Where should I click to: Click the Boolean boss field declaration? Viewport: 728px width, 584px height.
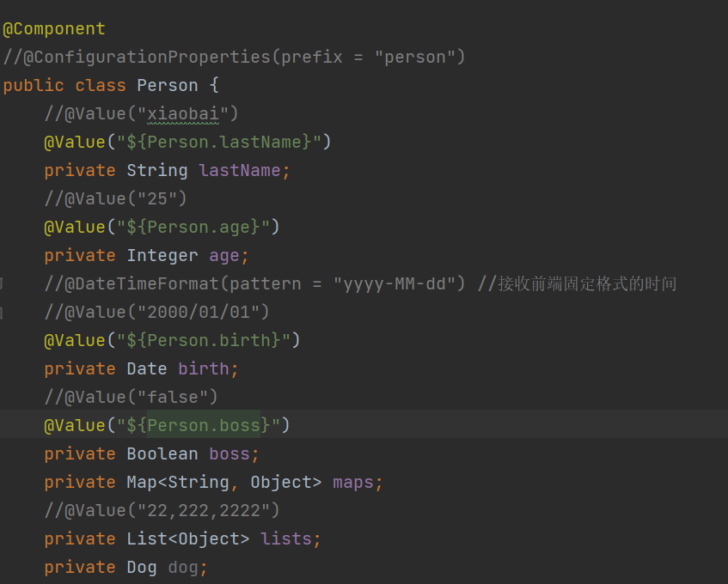(152, 454)
